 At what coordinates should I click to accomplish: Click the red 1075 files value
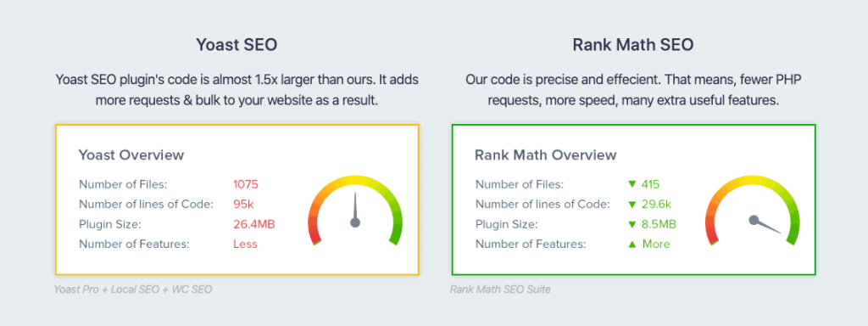[246, 184]
